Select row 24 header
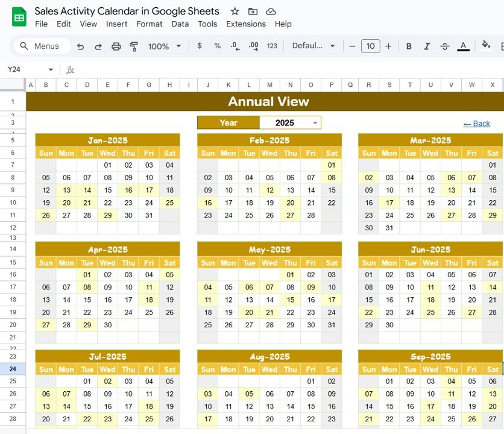Screen dimensions: 504x434 [13, 369]
